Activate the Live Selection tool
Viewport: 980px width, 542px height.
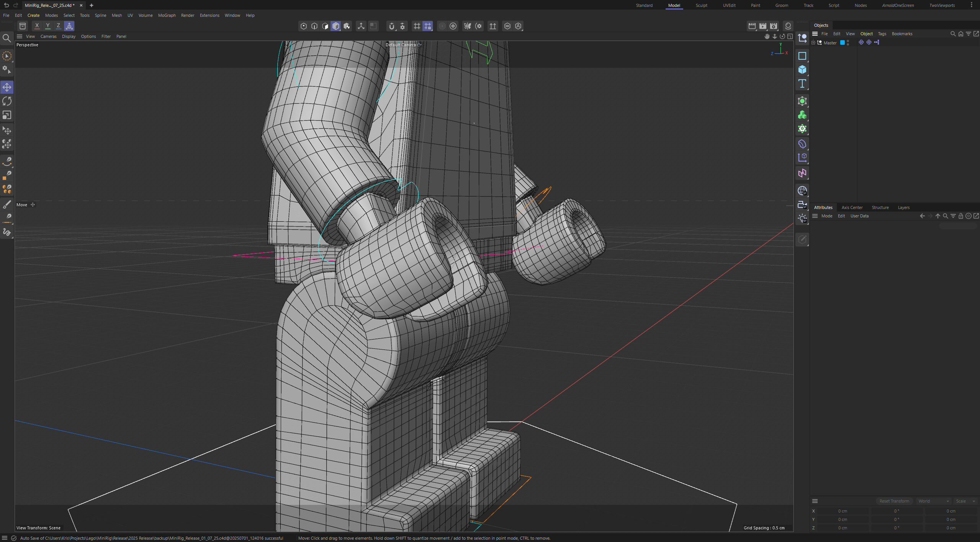7,56
